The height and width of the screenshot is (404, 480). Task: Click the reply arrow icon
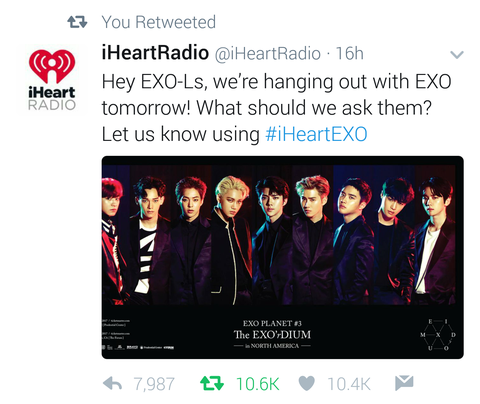click(x=112, y=384)
